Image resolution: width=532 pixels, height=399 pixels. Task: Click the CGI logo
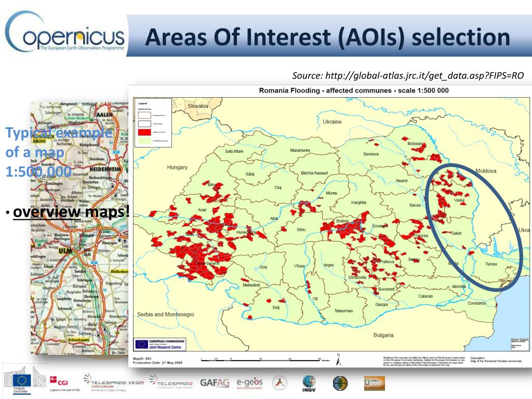(x=64, y=383)
